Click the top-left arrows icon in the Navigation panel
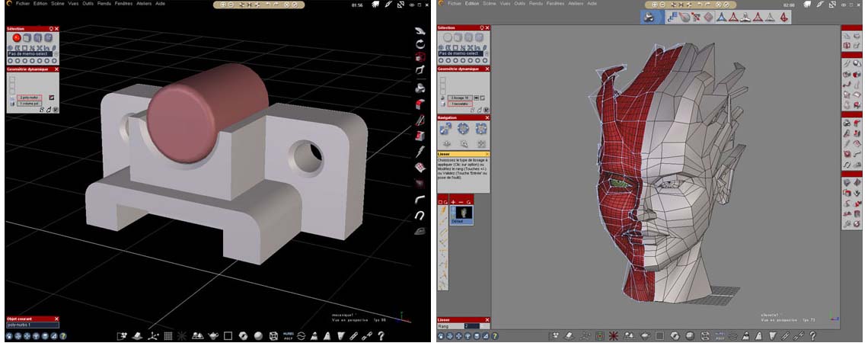Viewport: 868px width, 343px height. click(447, 129)
